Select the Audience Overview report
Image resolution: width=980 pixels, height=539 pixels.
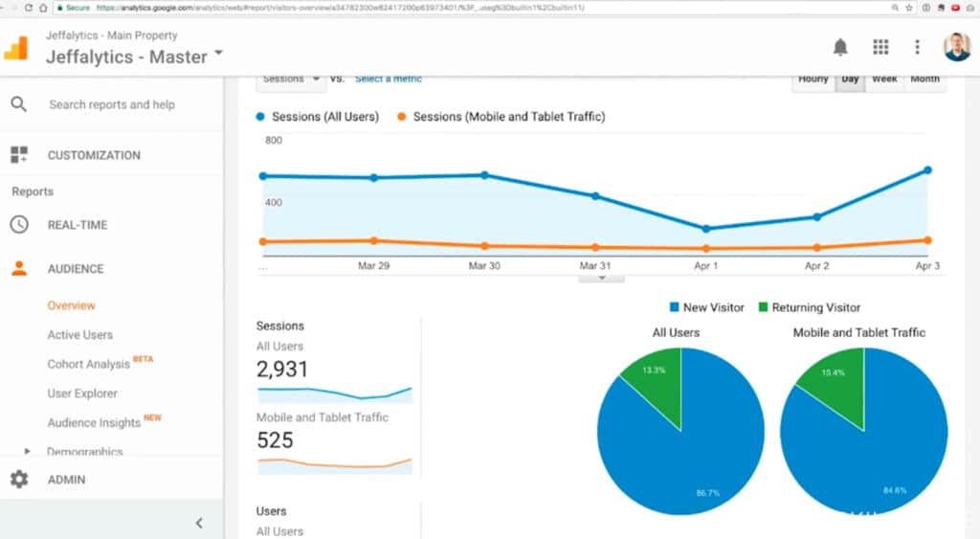click(71, 305)
